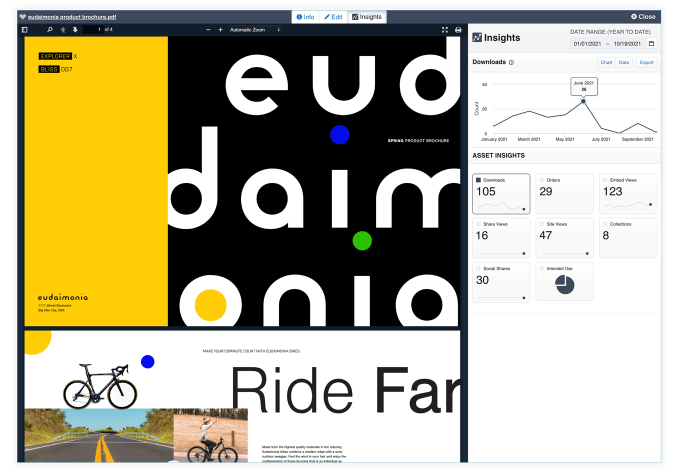Show the Chart view of downloads
Screen dimensions: 678x472
(x=606, y=63)
